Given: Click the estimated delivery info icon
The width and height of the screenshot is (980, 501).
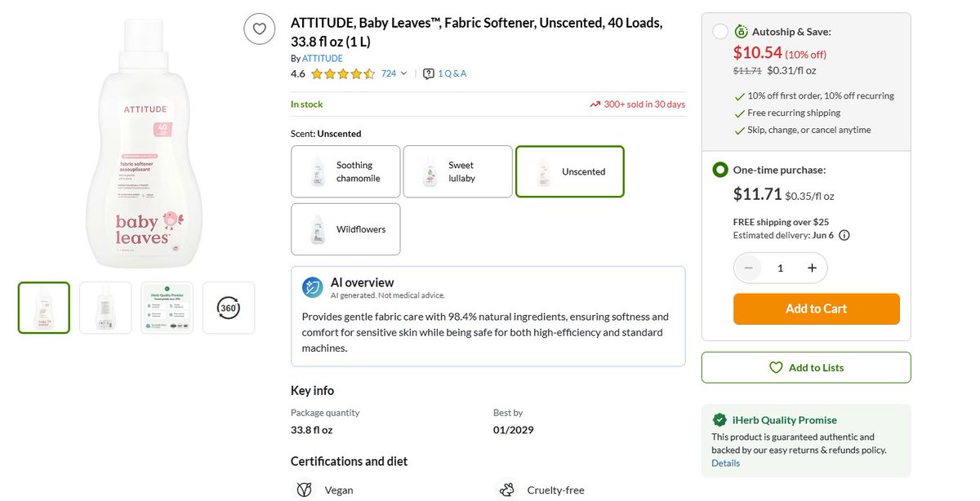Looking at the screenshot, I should pos(844,235).
